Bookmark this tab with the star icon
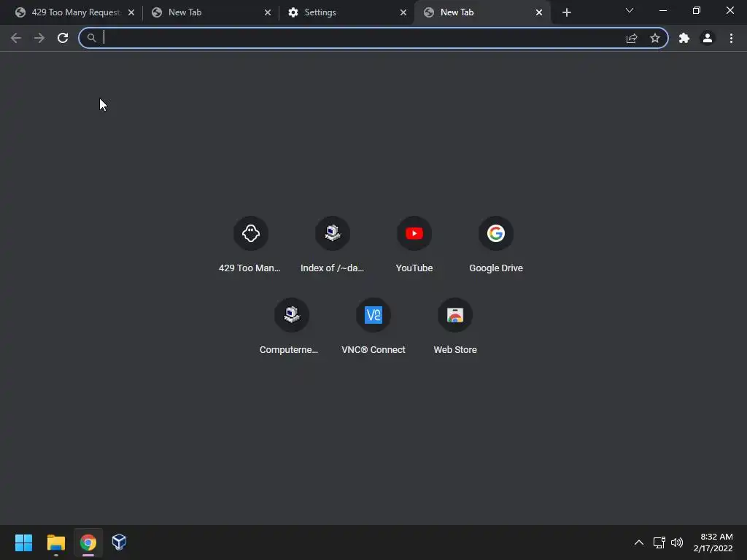 [655, 38]
